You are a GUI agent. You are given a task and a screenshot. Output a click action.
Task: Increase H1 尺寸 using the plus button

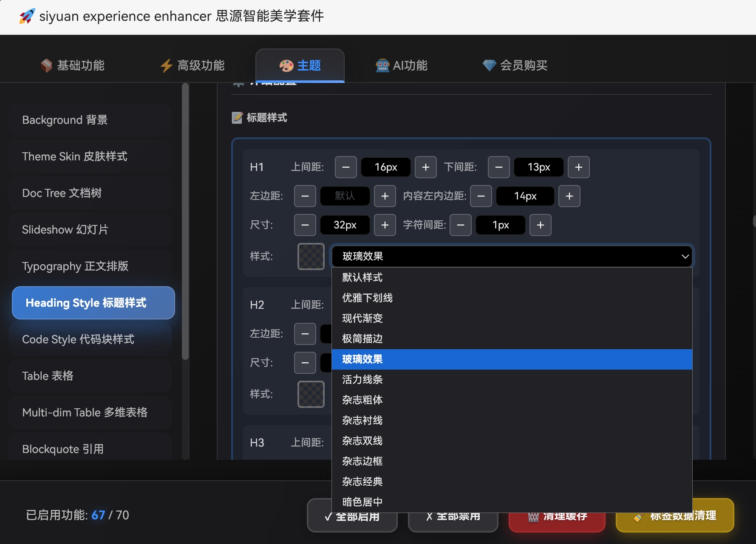tap(385, 225)
